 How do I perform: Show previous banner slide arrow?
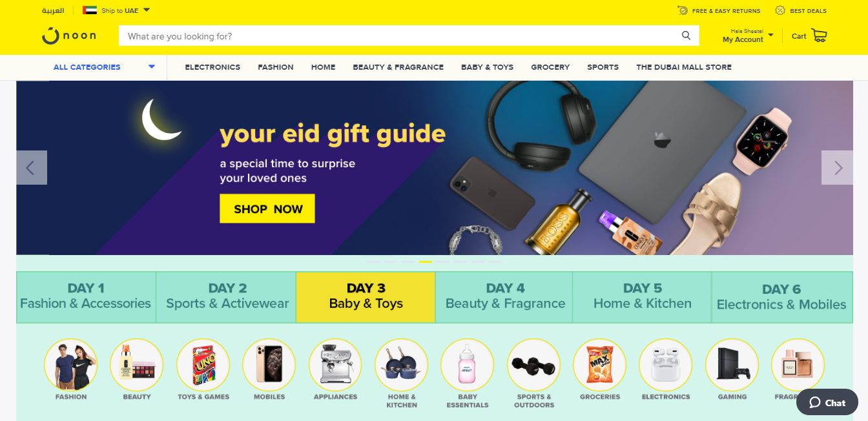click(31, 168)
